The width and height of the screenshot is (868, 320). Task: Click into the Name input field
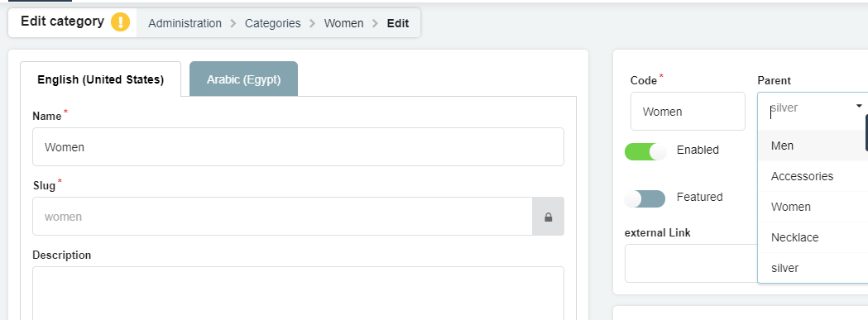pos(299,147)
